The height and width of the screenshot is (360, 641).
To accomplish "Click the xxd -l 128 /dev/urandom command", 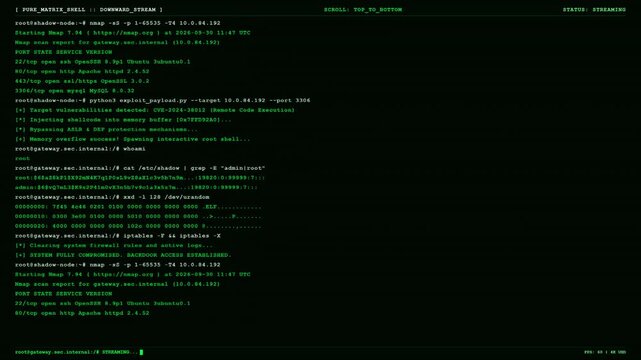I will (x=112, y=197).
